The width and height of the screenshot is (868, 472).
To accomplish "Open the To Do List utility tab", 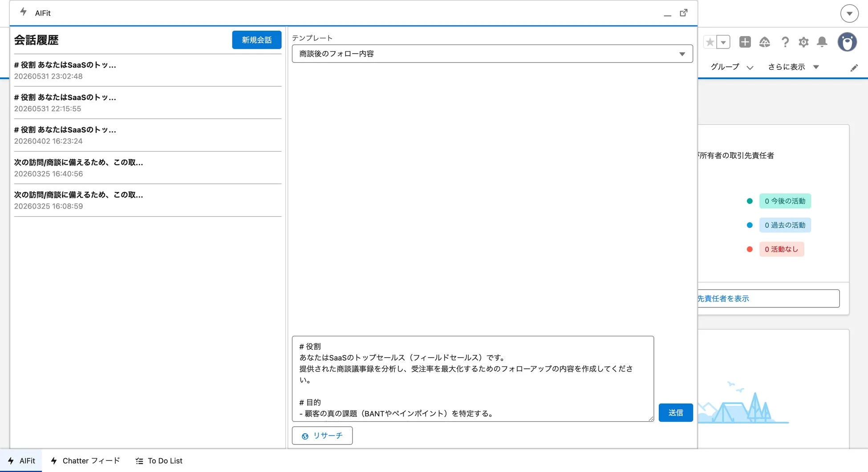I will [159, 461].
